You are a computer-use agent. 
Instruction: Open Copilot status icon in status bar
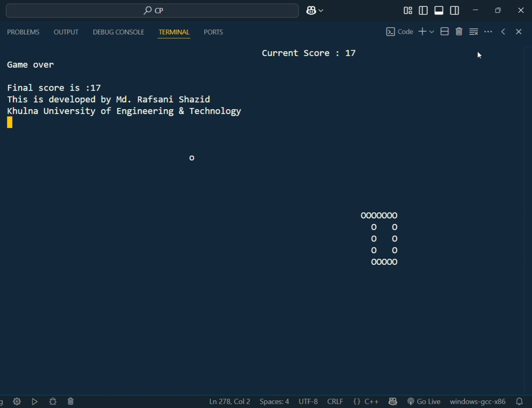coord(393,402)
